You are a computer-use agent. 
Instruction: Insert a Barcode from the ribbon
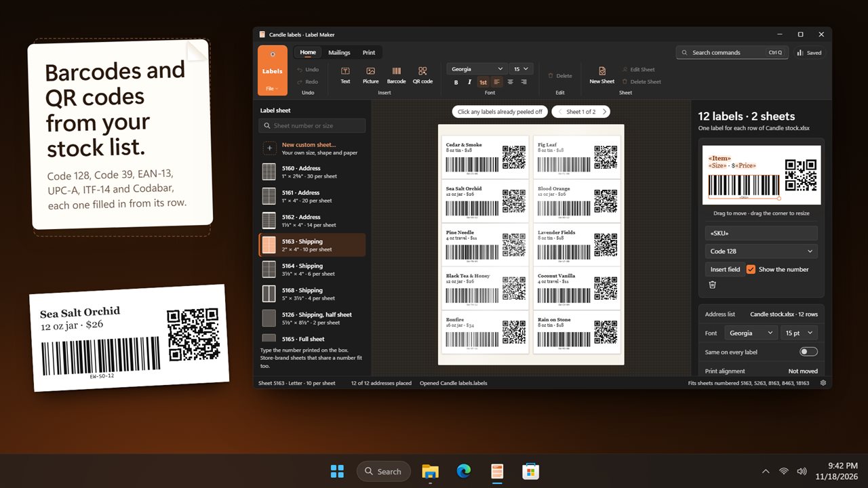tap(396, 75)
